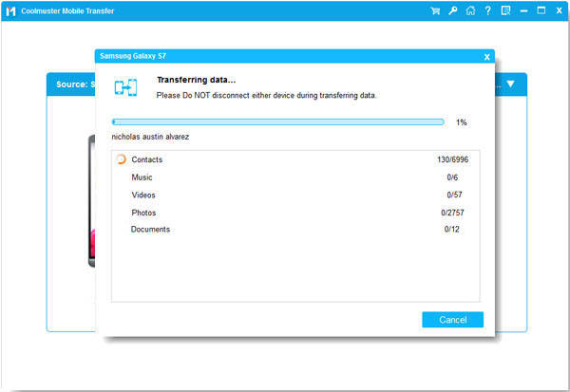The image size is (570, 392).
Task: Select the Music row in list
Action: [294, 177]
